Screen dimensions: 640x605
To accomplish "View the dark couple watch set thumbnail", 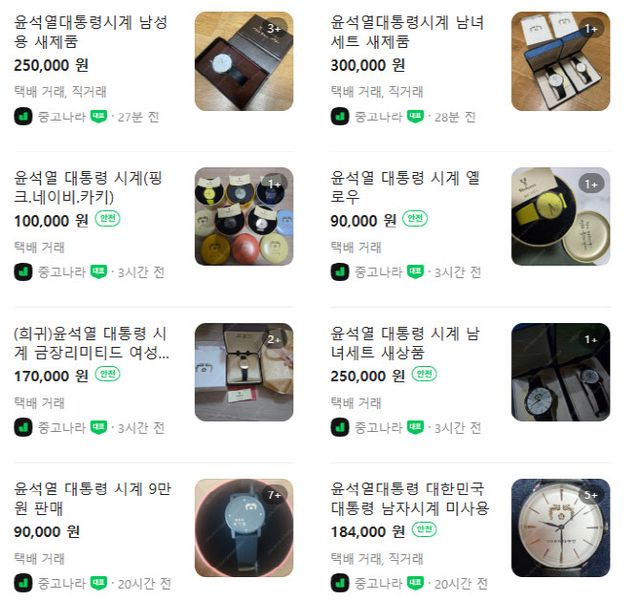I will coord(560,372).
